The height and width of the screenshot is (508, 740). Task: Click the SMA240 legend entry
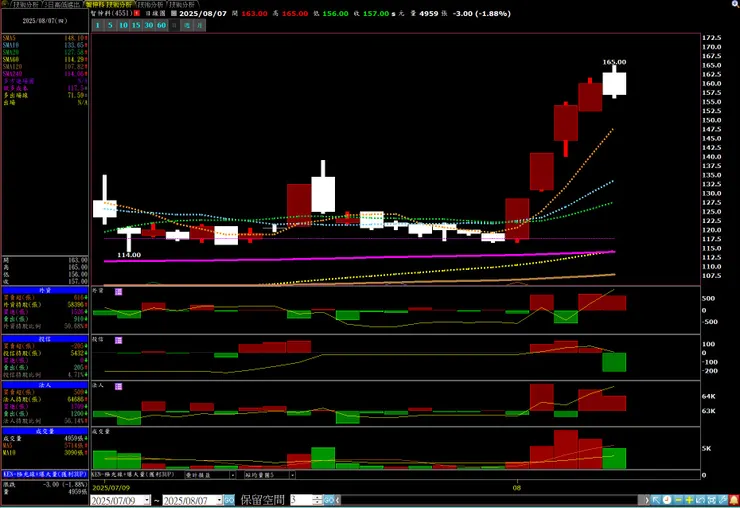coord(45,74)
